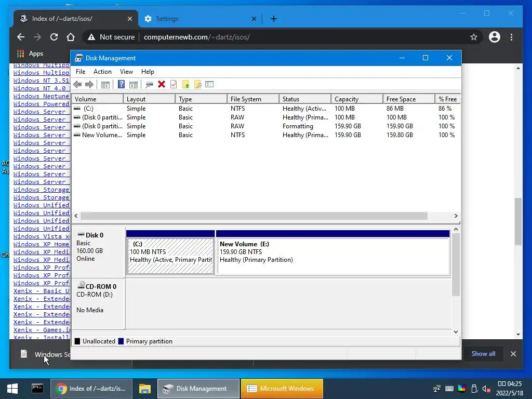532x399 pixels.
Task: Toggle the Show/Hide Action Pane toolbar icon
Action: point(134,85)
